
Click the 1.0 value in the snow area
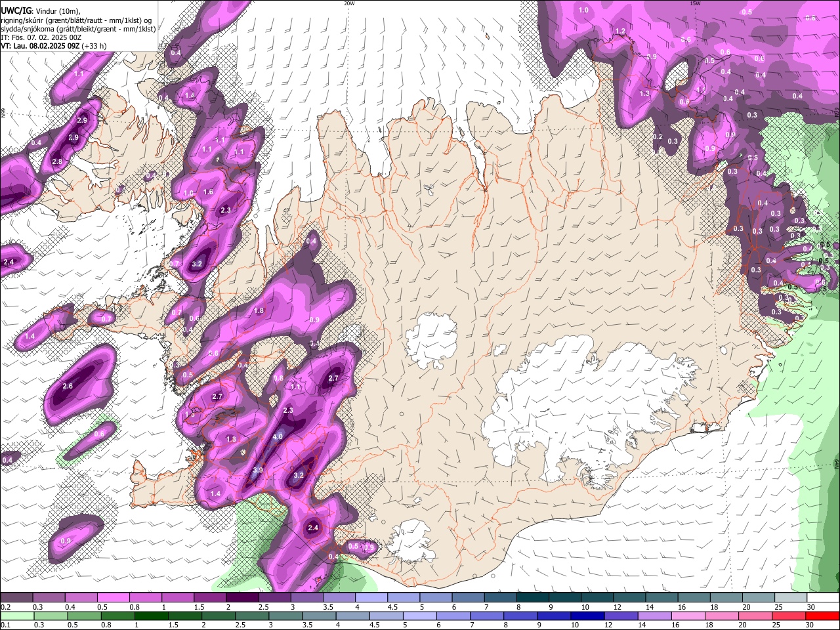pos(583,10)
